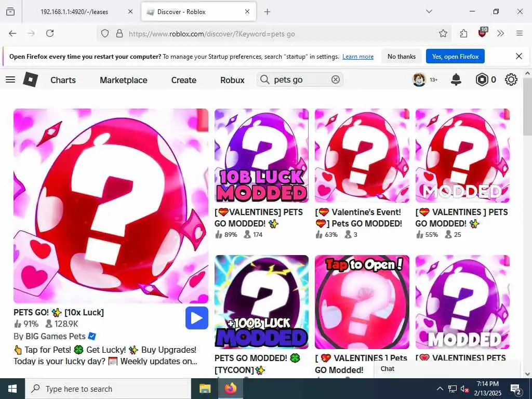The width and height of the screenshot is (532, 399).
Task: Open the Robux balance icon
Action: coord(482,79)
